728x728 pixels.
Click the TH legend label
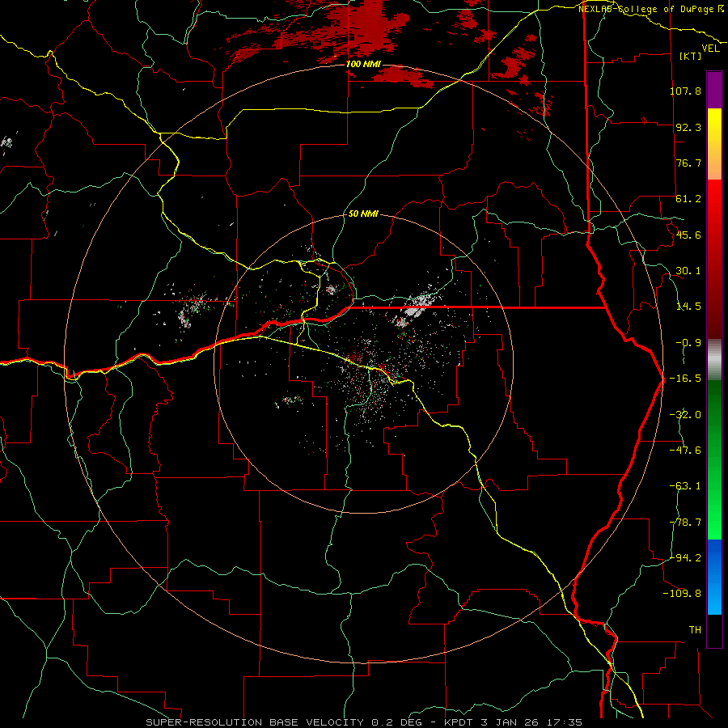click(x=695, y=630)
